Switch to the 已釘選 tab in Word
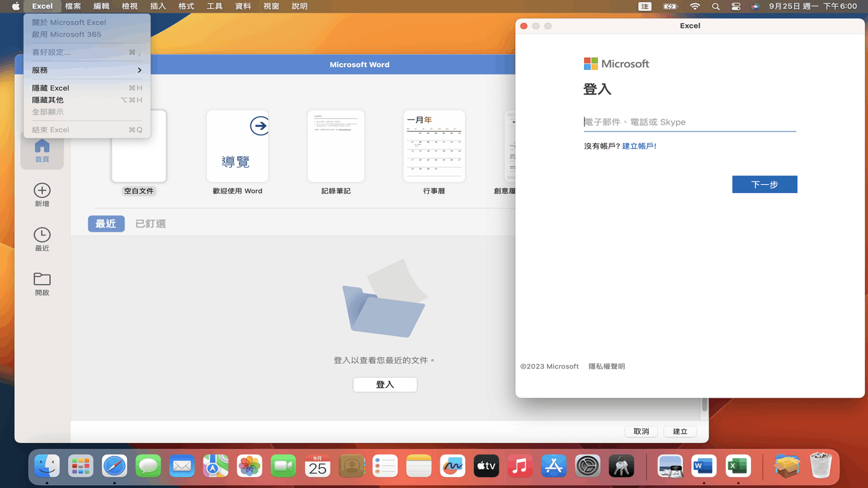This screenshot has width=868, height=488. (151, 224)
